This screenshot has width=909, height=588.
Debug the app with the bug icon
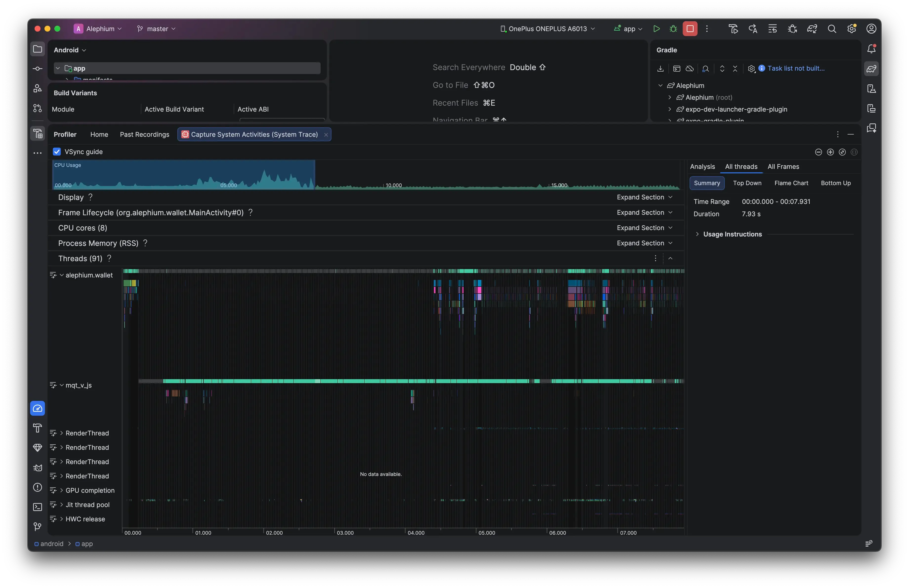673,29
